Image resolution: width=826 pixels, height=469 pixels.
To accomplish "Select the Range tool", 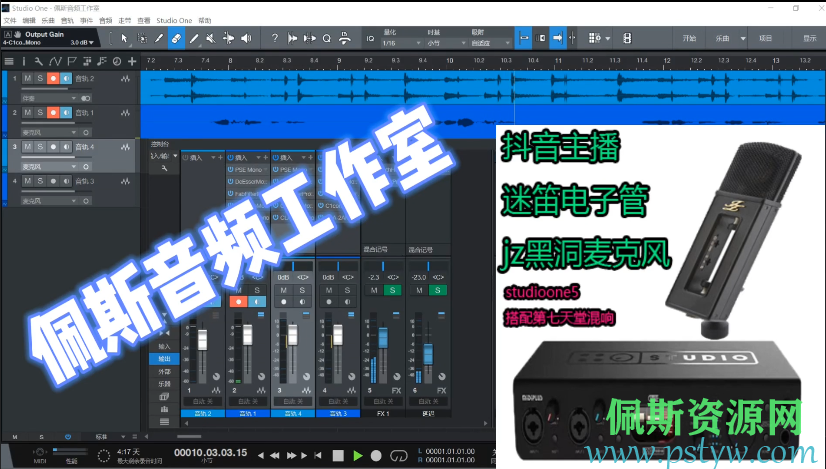I will point(142,38).
